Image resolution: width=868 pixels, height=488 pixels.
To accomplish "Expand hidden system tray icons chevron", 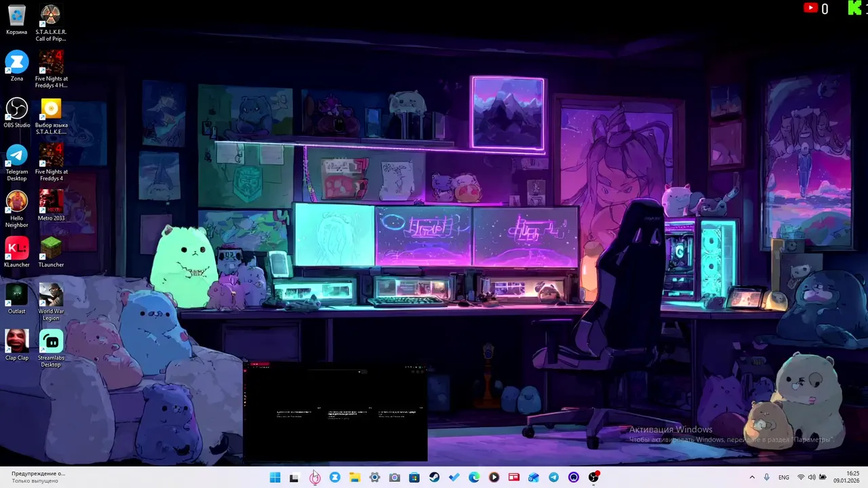I will [751, 477].
